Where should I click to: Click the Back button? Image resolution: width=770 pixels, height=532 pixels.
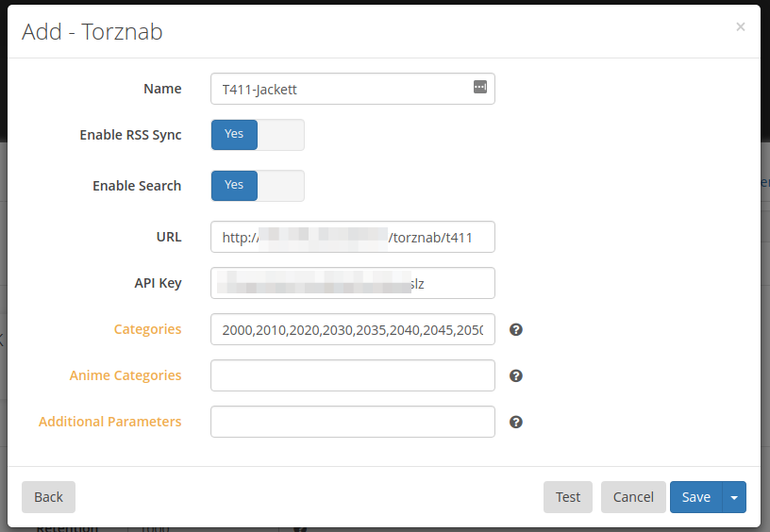48,497
